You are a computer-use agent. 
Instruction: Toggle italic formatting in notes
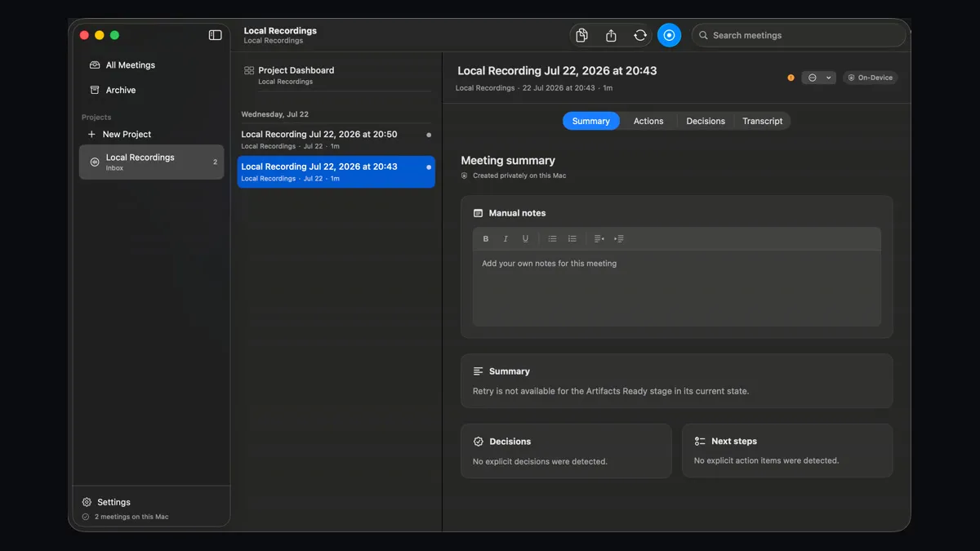tap(506, 238)
